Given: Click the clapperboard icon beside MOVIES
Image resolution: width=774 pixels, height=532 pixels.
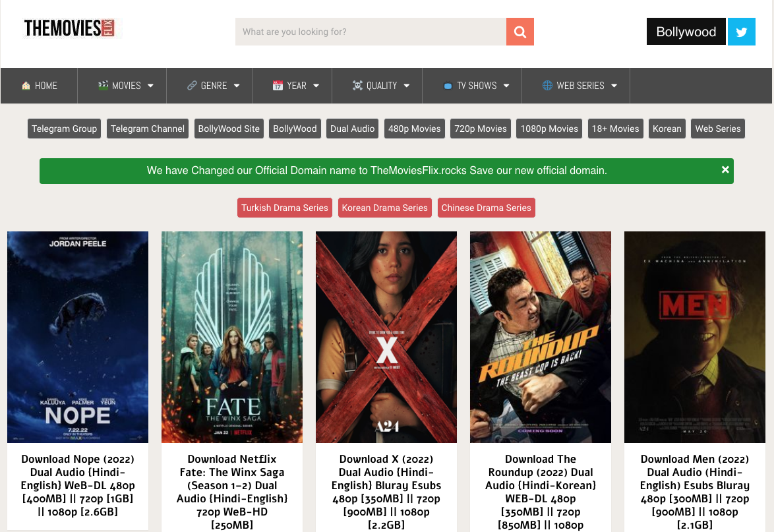Looking at the screenshot, I should tap(103, 85).
